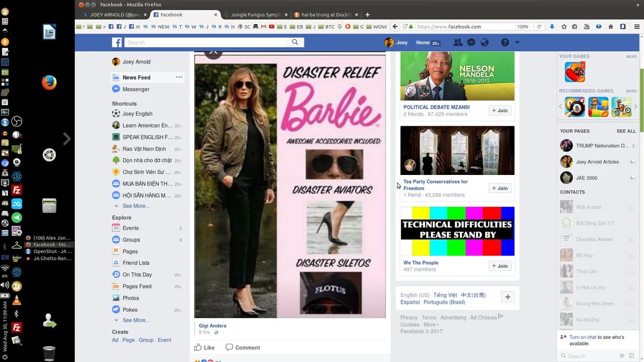Expand See More under Shortcuts
The image size is (644, 362).
[x=136, y=206]
